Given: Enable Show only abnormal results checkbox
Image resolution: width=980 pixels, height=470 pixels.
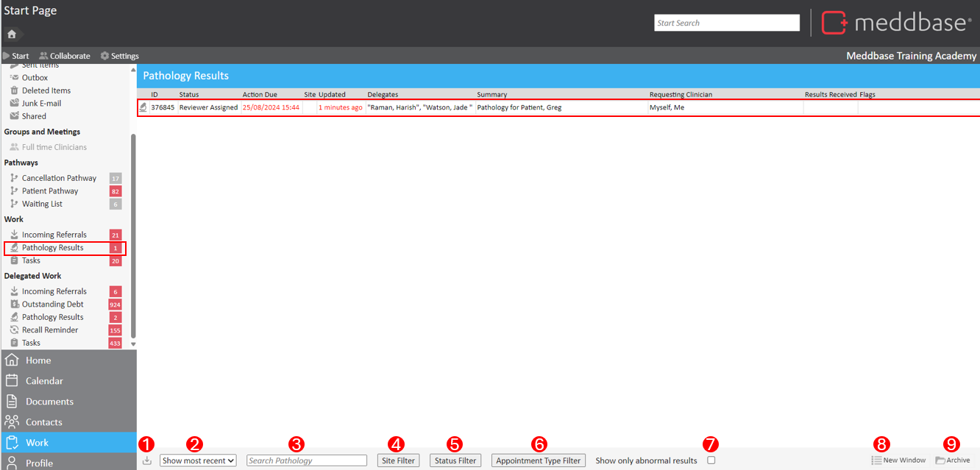Looking at the screenshot, I should 711,460.
